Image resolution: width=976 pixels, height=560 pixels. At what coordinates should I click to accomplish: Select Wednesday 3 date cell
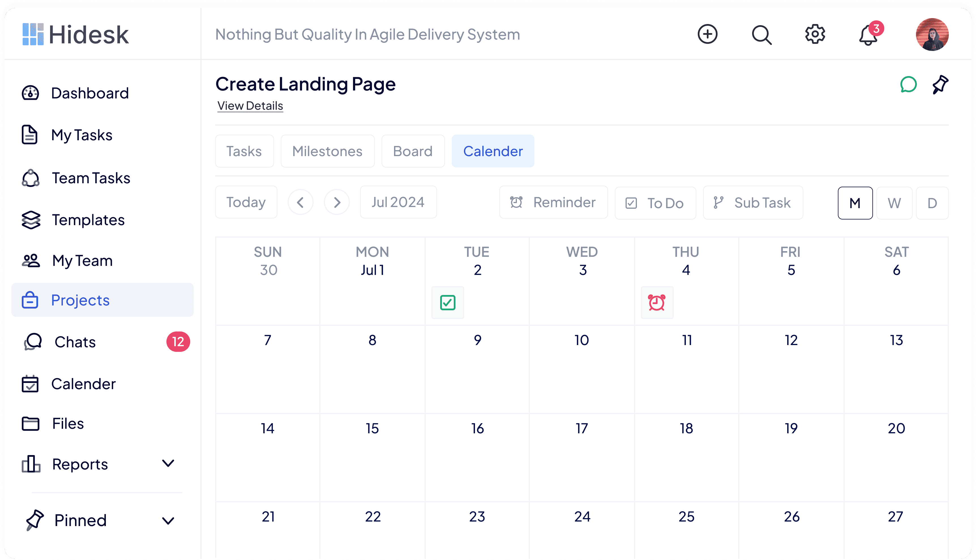pos(582,281)
